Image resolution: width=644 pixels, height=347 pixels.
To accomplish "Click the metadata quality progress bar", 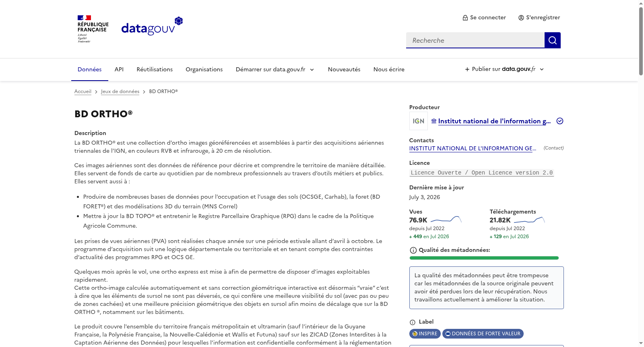I will coord(484,258).
